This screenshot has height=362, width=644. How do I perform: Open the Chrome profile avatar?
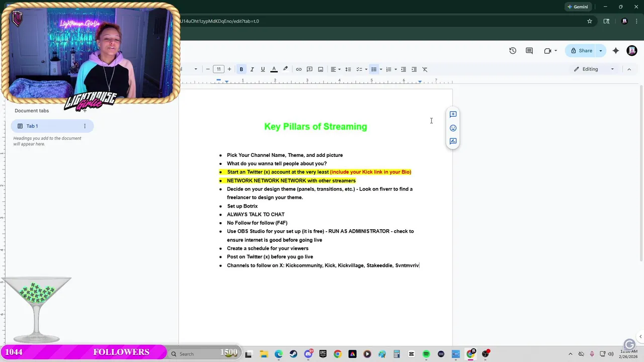tap(624, 21)
